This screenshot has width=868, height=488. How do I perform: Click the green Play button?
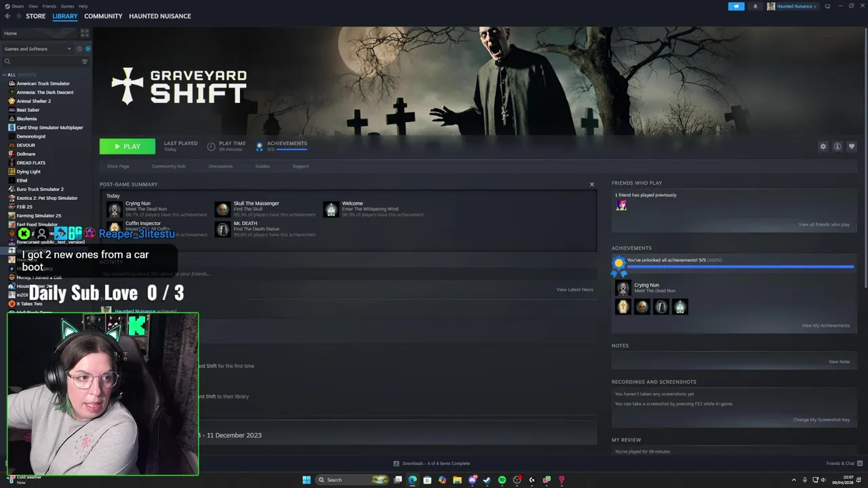127,146
